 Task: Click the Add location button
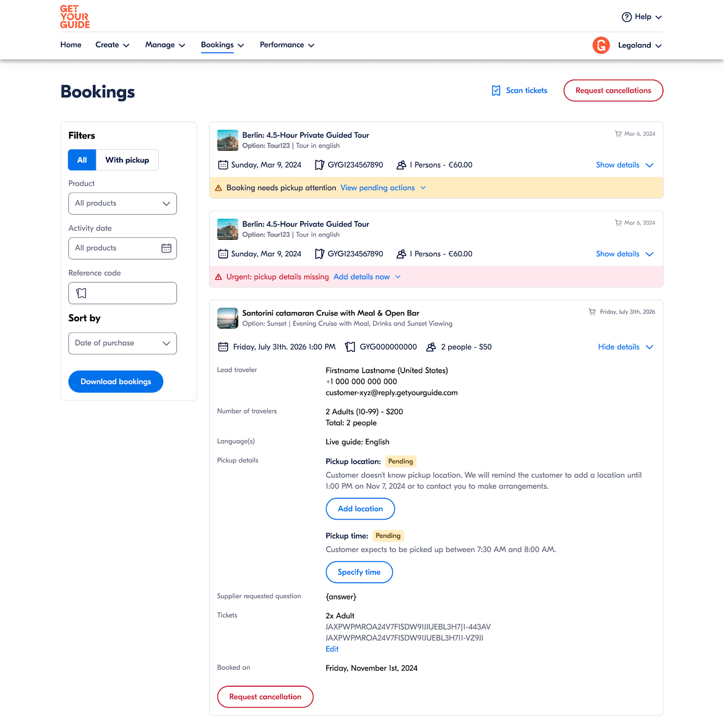click(x=360, y=509)
